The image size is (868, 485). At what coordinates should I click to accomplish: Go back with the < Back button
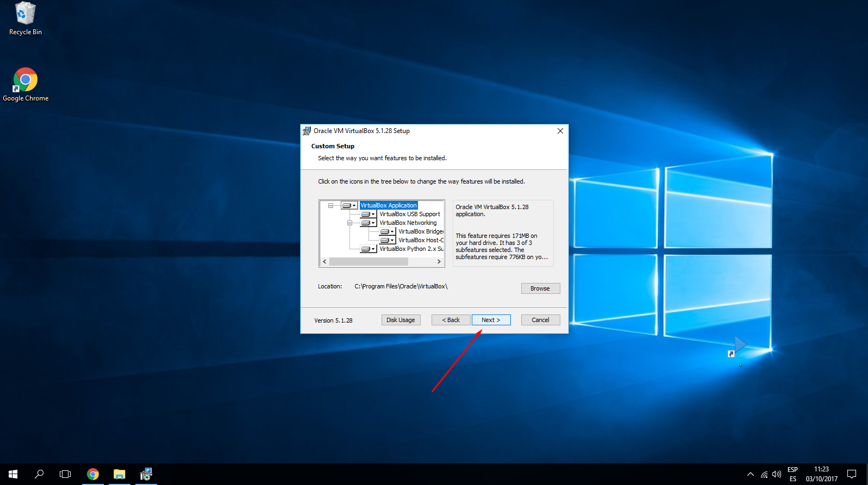451,320
